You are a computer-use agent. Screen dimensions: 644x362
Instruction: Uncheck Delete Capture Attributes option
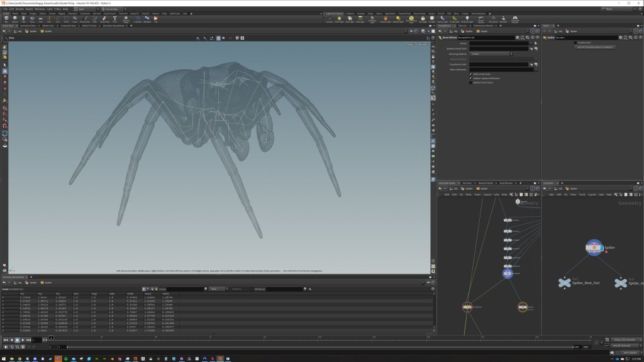470,78
